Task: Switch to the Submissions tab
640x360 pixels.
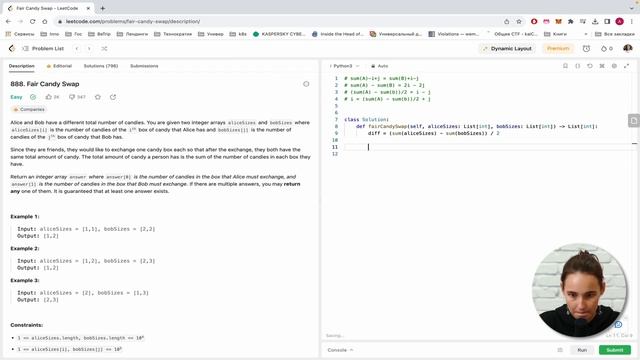Action: coord(144,66)
